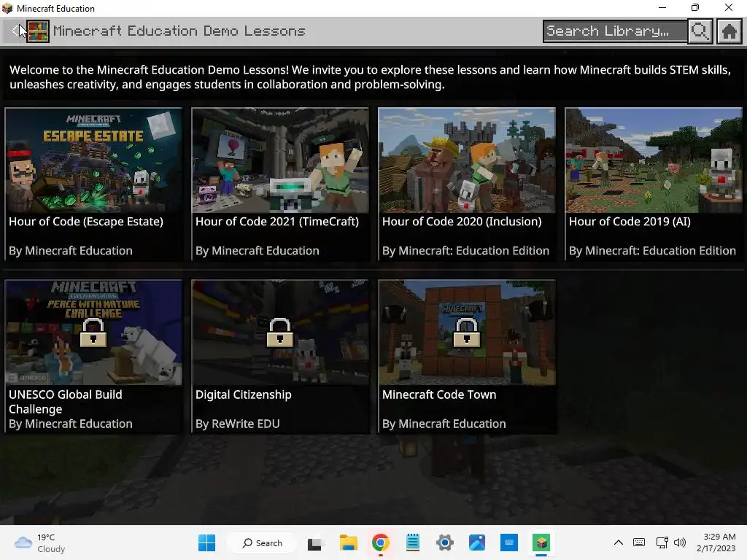The width and height of the screenshot is (747, 560).
Task: Click the lock icon on Digital Citizenship
Action: tap(279, 332)
